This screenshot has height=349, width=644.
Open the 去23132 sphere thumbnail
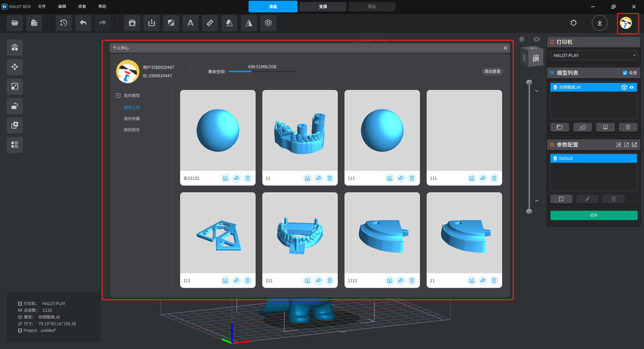pyautogui.click(x=218, y=130)
